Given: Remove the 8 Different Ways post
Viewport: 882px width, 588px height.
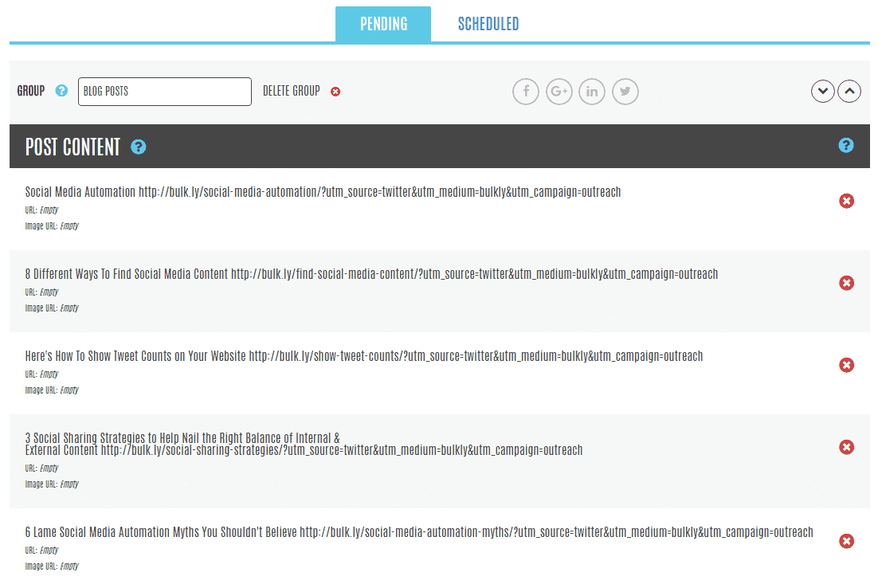Looking at the screenshot, I should click(x=847, y=283).
